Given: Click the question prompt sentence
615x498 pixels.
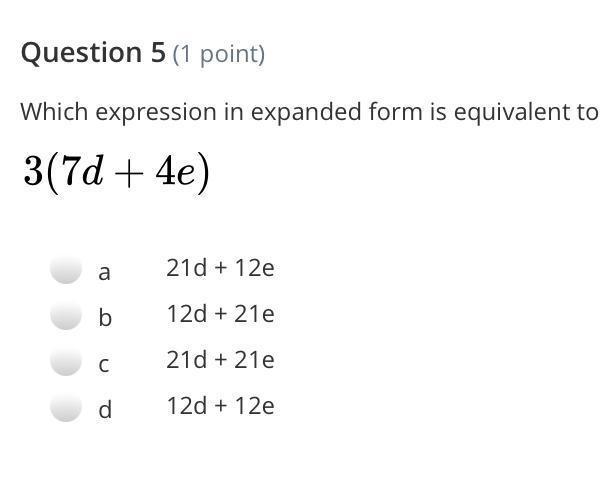Looking at the screenshot, I should (309, 112).
